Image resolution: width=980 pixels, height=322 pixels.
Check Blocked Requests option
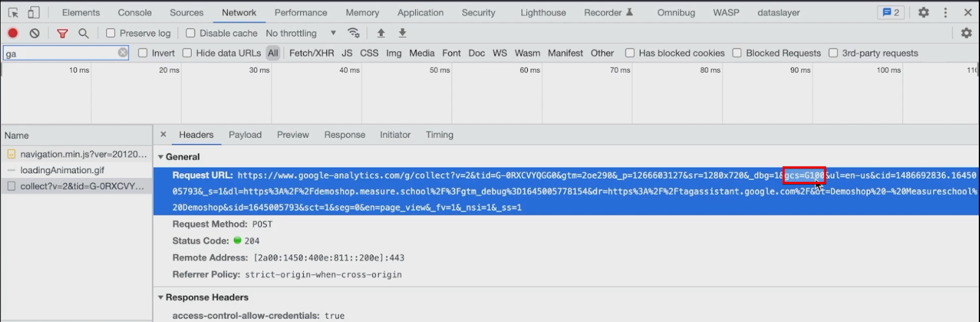click(737, 53)
